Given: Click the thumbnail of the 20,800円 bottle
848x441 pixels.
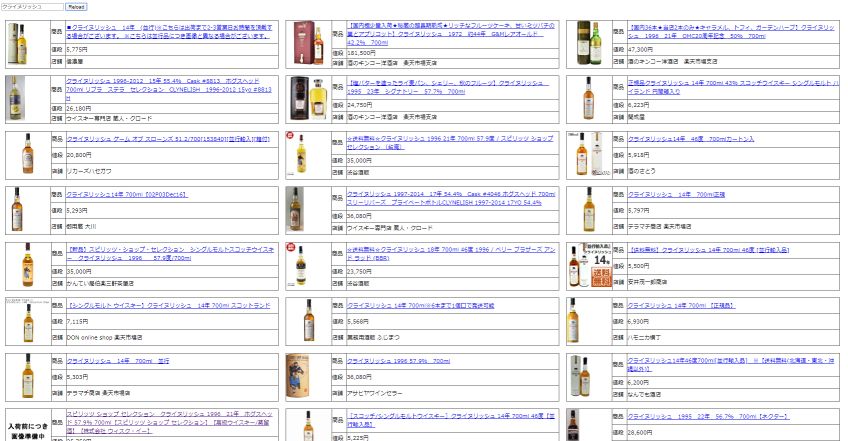Looking at the screenshot, I should [28, 154].
